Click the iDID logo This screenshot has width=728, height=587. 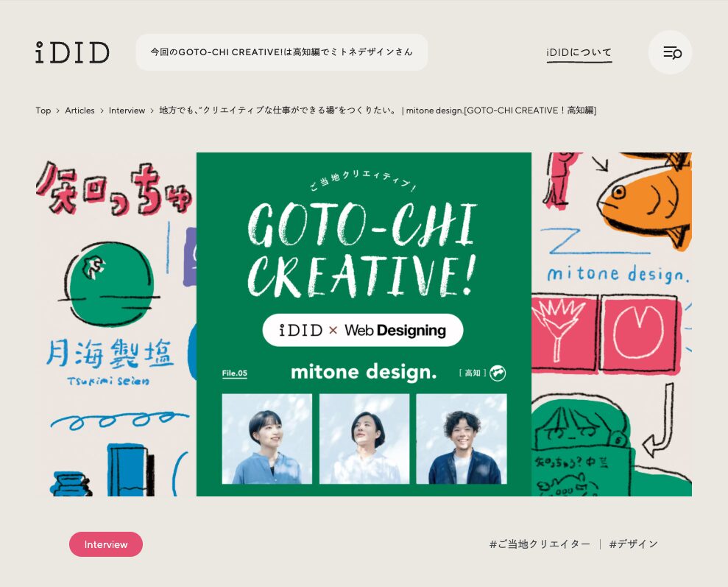coord(72,52)
